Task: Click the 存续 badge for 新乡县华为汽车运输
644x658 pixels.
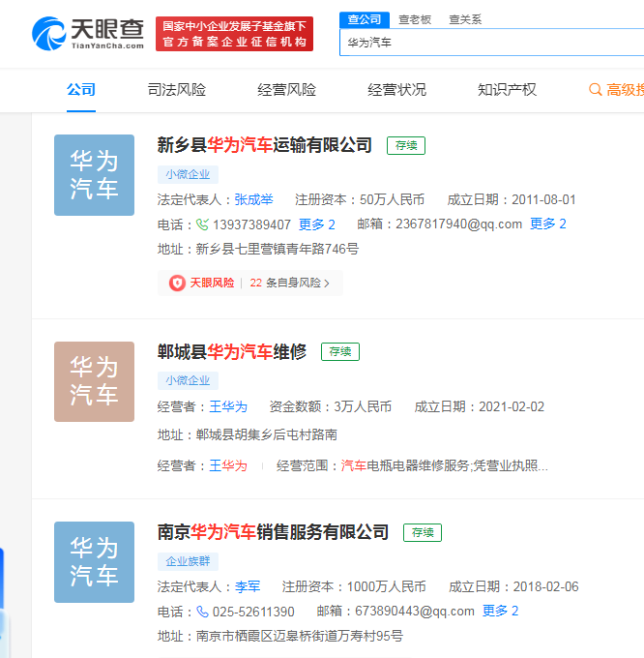Action: click(406, 145)
